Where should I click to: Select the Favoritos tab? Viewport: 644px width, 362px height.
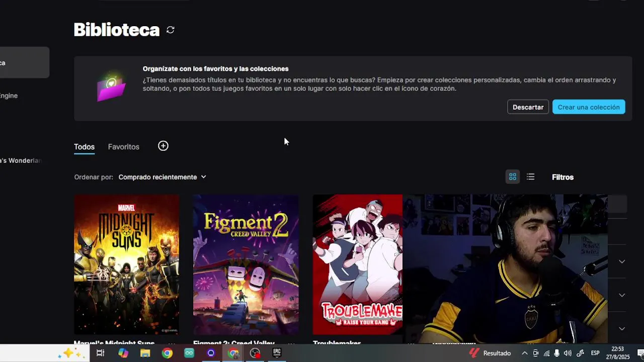tap(123, 147)
